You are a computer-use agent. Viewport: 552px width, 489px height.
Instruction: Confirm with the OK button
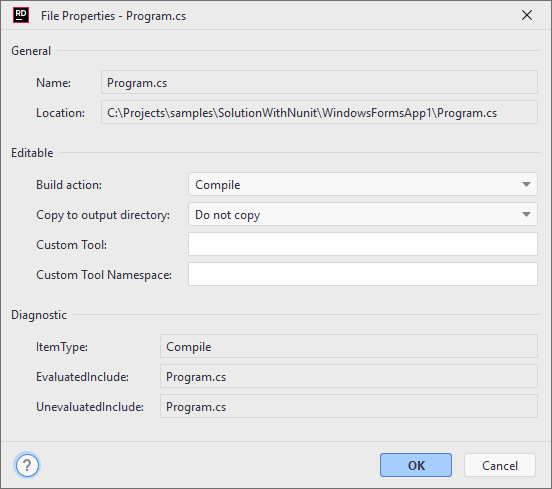pos(416,465)
